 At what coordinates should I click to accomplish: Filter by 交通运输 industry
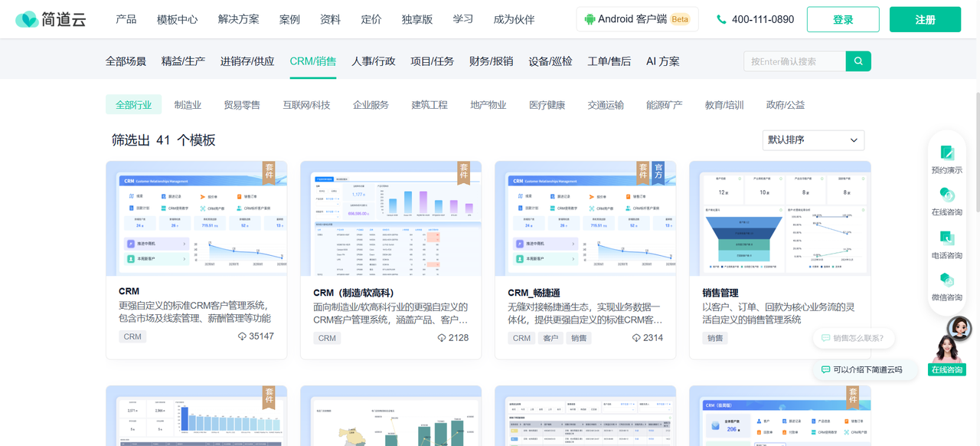pyautogui.click(x=606, y=105)
